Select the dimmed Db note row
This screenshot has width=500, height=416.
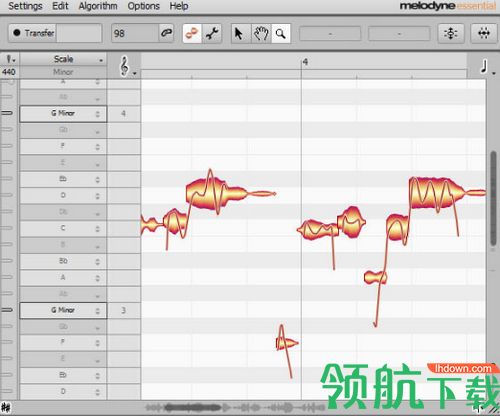pyautogui.click(x=63, y=212)
